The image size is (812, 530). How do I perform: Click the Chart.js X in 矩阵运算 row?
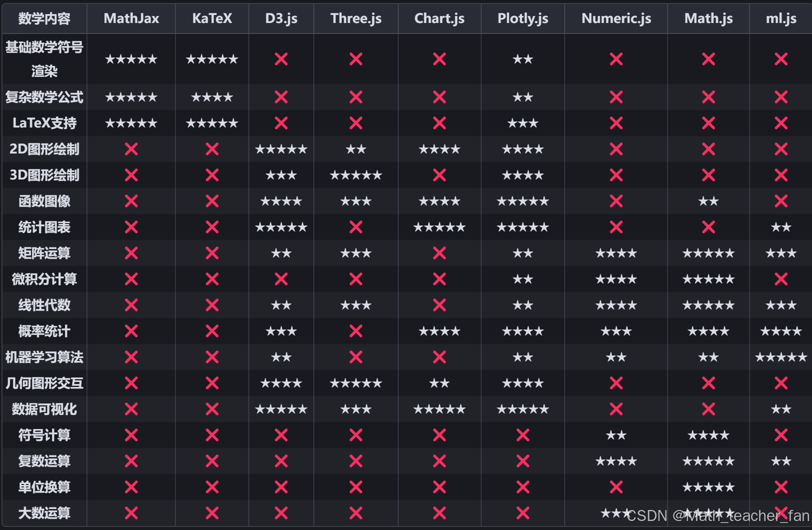pos(439,253)
